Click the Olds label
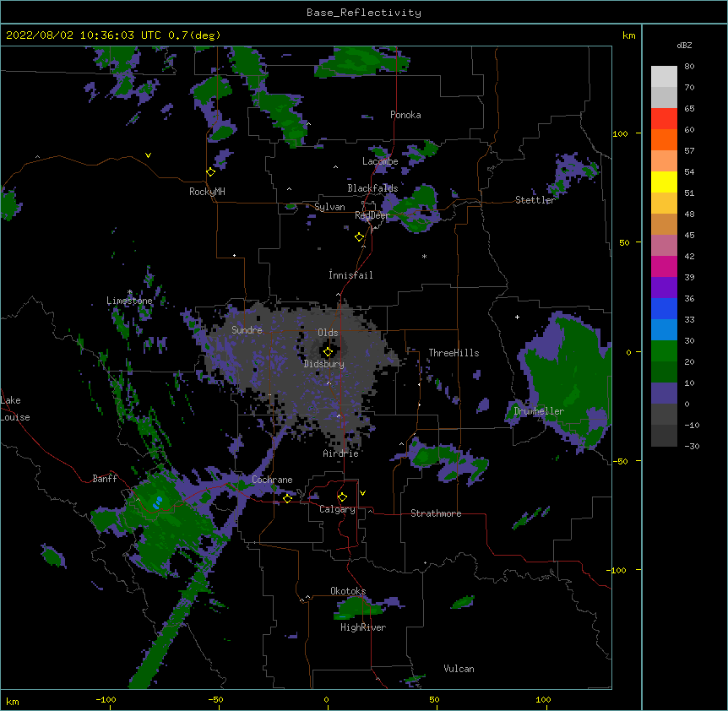 point(328,333)
